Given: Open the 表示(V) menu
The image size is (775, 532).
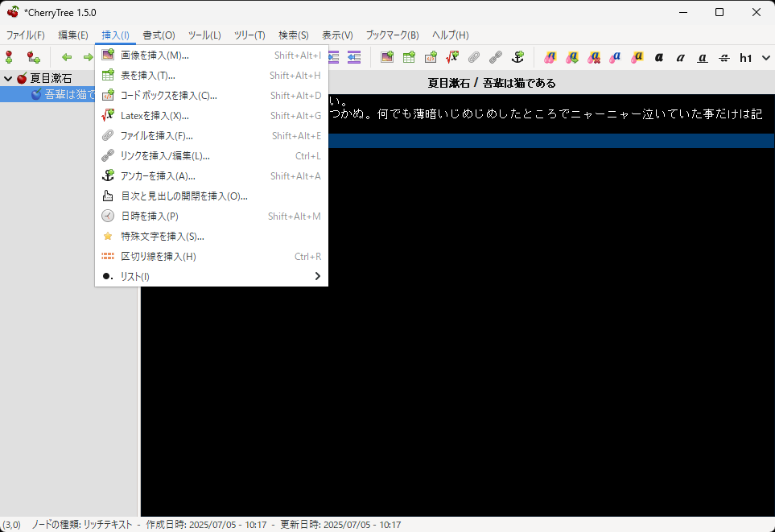Looking at the screenshot, I should [337, 35].
